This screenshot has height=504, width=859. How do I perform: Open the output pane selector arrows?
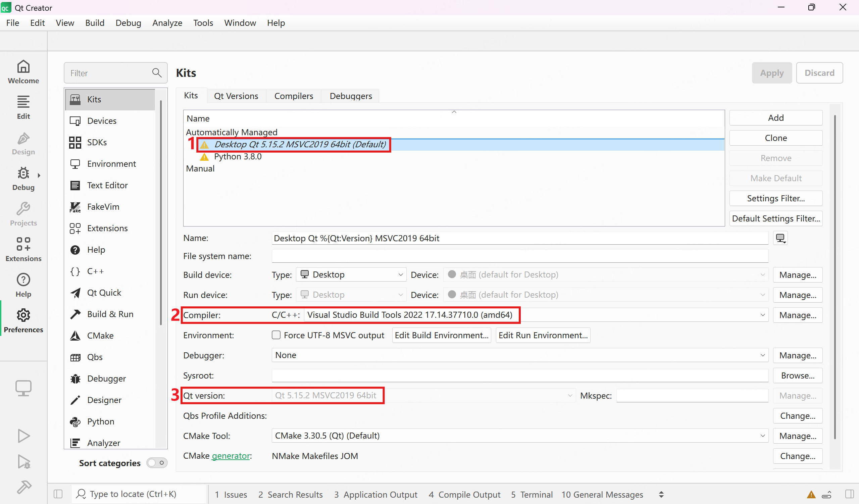point(661,494)
